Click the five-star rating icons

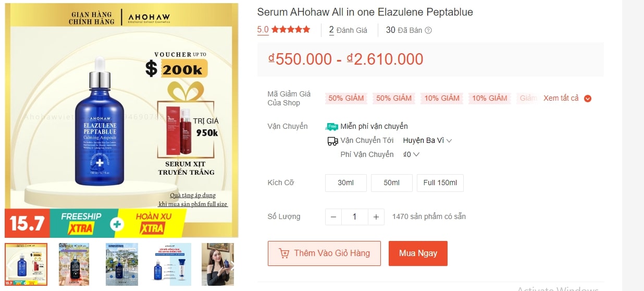pos(290,30)
